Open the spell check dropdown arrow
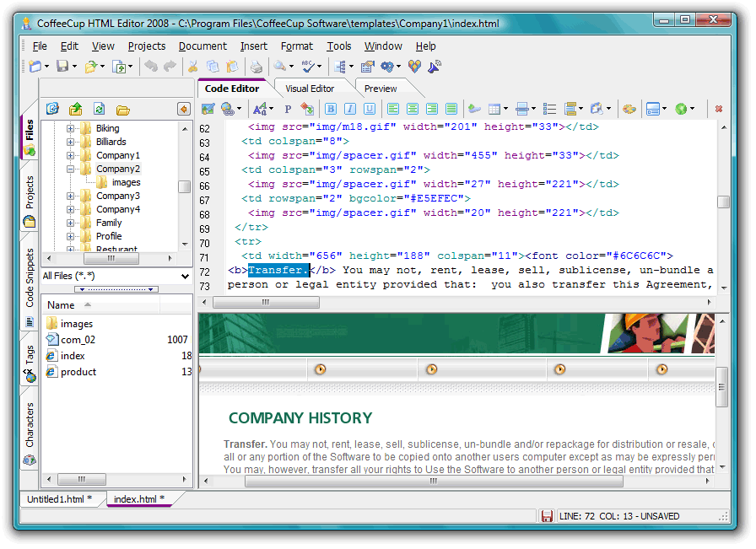Screen dimensions: 756x549 319,67
